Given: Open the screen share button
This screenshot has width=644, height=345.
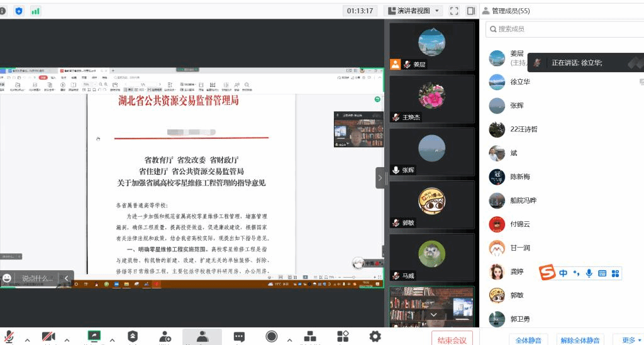Looking at the screenshot, I should (x=94, y=336).
